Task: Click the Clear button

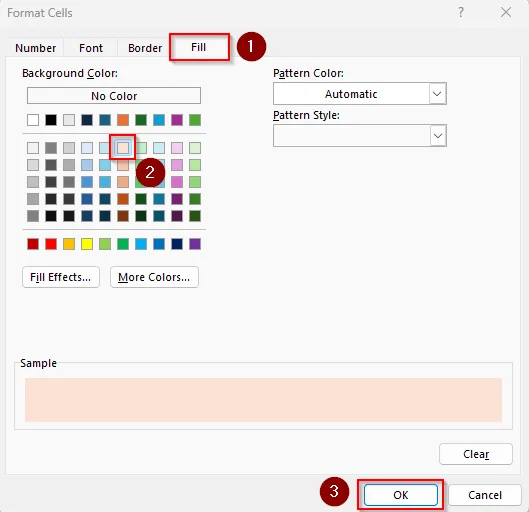Action: [x=476, y=454]
